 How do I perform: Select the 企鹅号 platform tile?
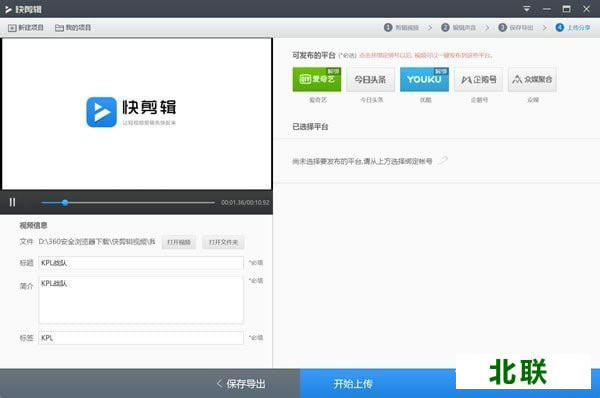(478, 79)
